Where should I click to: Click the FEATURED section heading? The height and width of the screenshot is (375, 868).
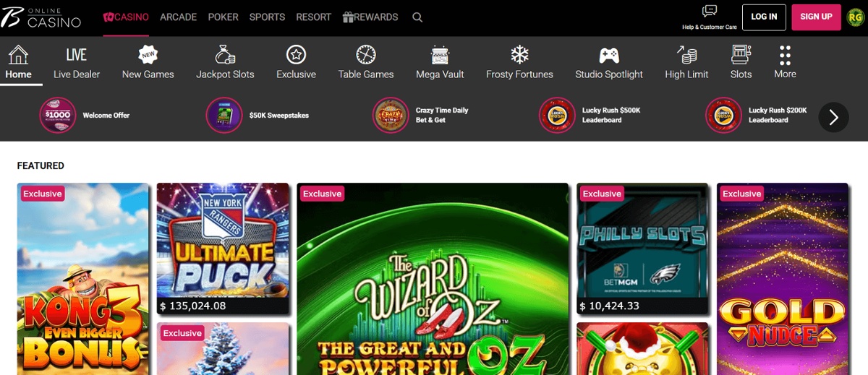[41, 165]
